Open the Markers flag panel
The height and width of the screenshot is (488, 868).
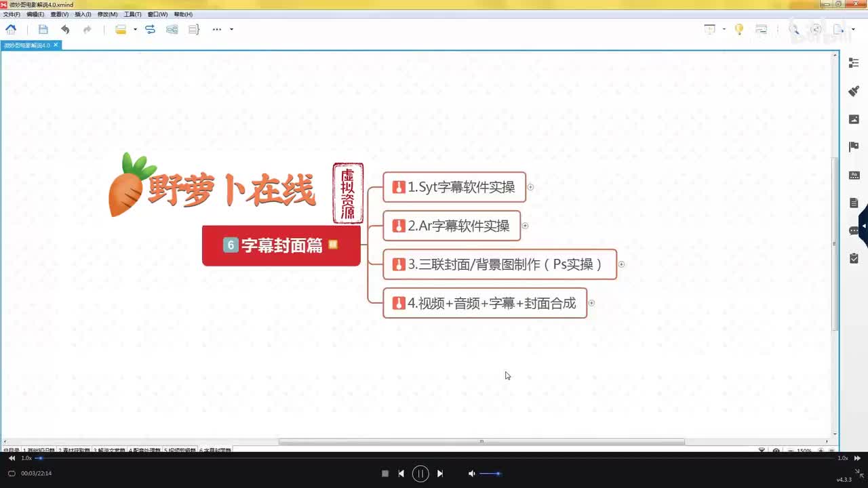854,147
